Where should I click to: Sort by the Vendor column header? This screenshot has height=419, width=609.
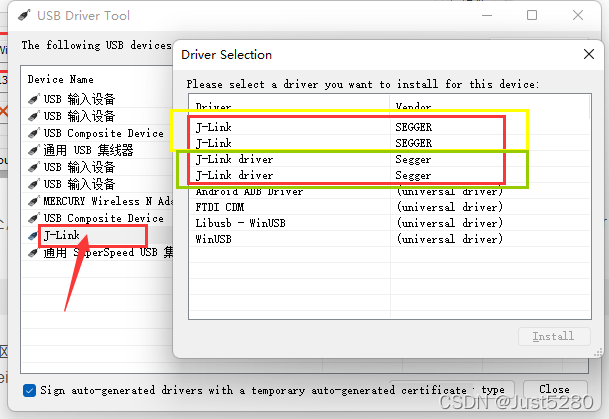click(490, 105)
